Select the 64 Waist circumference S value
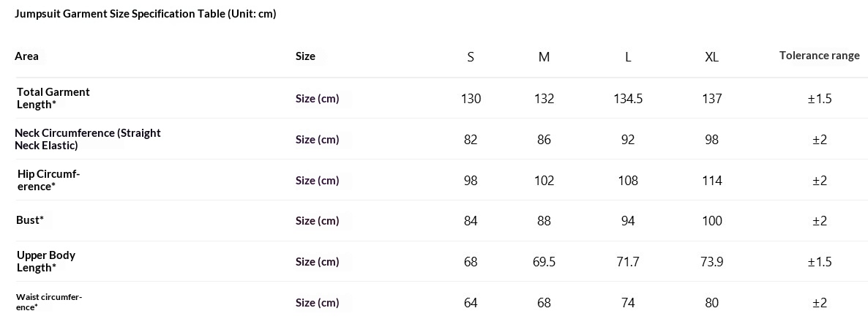 (x=471, y=303)
